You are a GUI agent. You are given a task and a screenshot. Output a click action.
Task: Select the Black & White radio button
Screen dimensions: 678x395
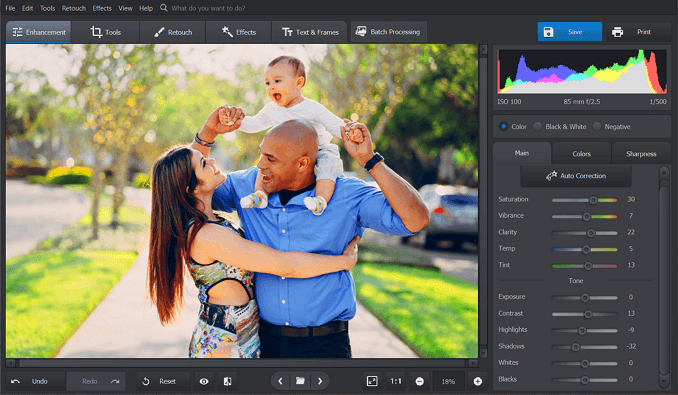tap(537, 127)
